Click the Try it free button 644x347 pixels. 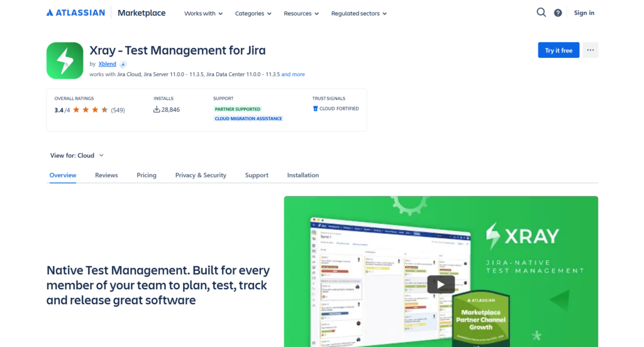click(558, 50)
